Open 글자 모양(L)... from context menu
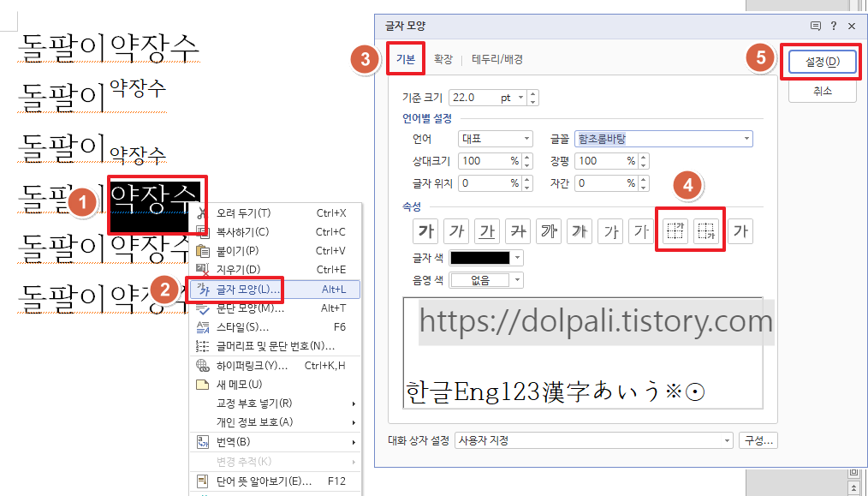868x496 pixels. (275, 290)
